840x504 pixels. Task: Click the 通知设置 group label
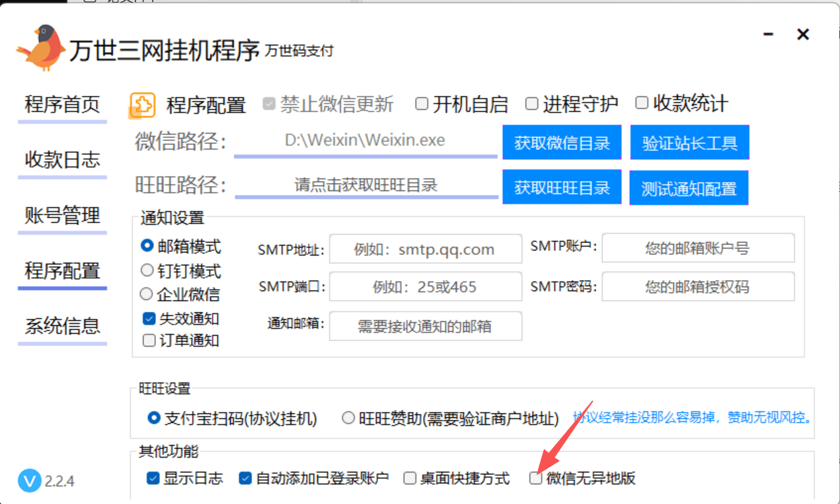(172, 217)
